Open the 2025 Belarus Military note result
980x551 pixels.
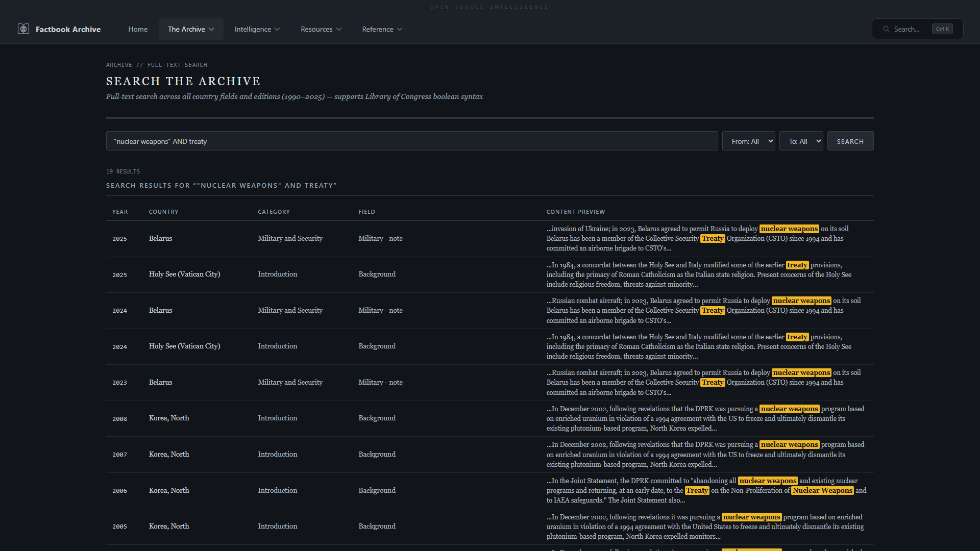(160, 239)
